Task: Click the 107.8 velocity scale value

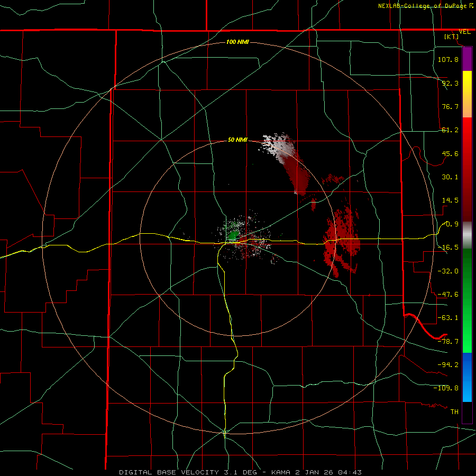Action: (x=448, y=59)
